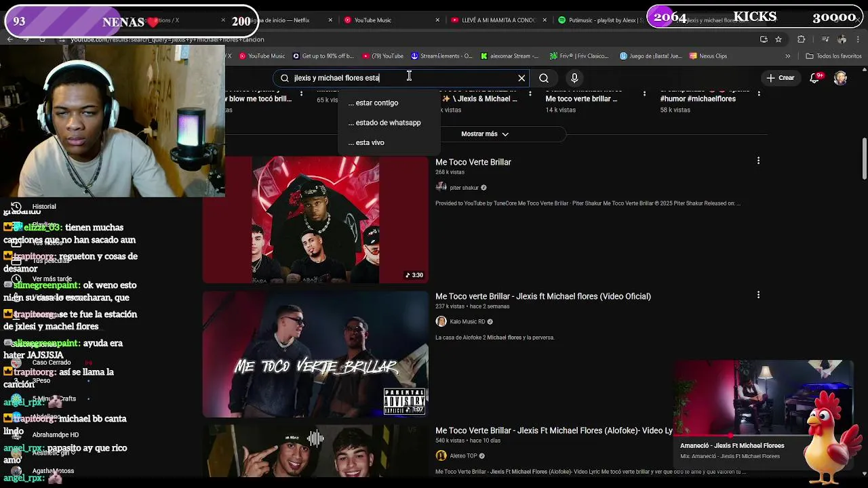Open the Nexus Clips bookmark
Screen dimensions: 868x488
tap(708, 56)
